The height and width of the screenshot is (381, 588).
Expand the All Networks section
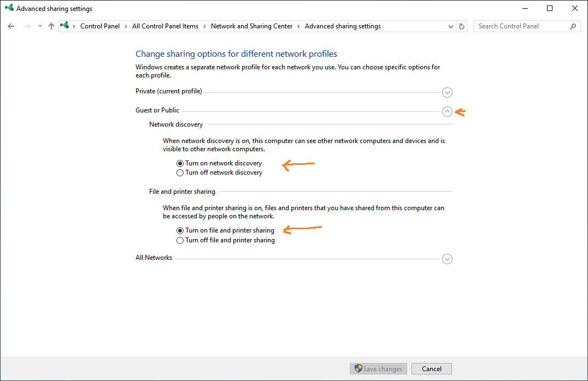tap(447, 259)
